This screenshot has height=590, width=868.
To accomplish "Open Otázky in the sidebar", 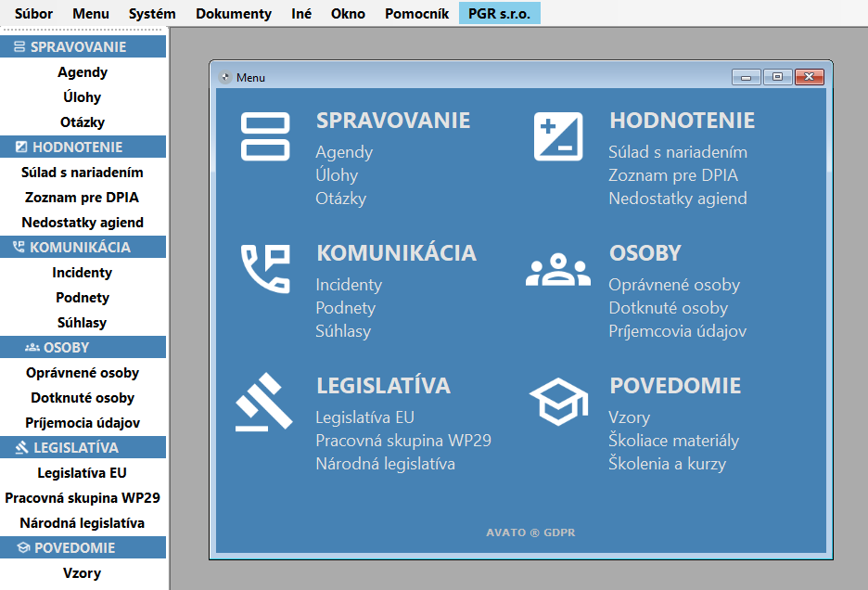I will coord(83,122).
